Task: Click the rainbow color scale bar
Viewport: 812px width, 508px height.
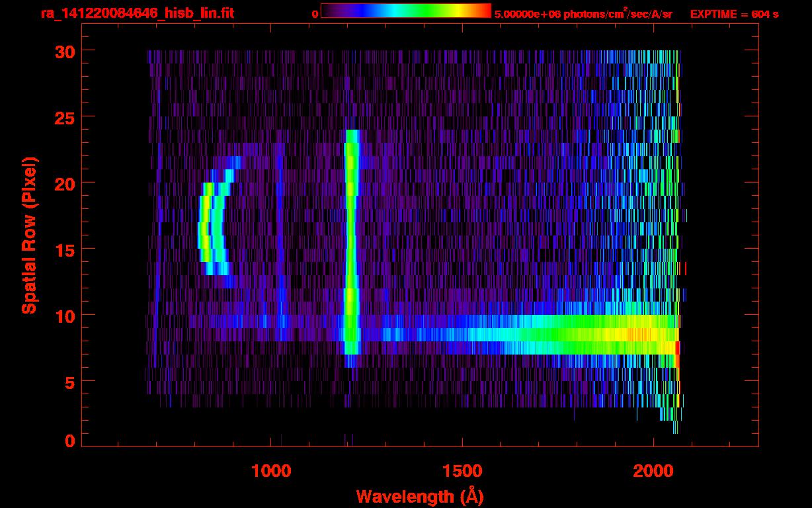Action: (x=406, y=11)
